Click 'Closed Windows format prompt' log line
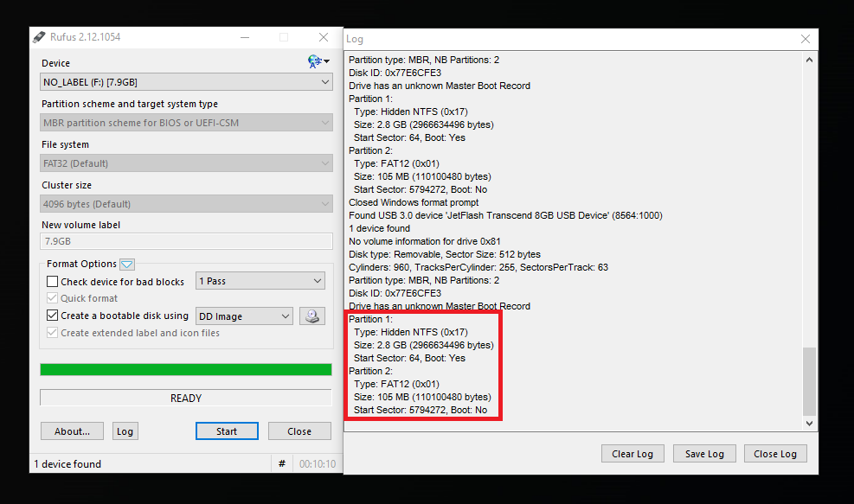The height and width of the screenshot is (504, 854). [414, 202]
